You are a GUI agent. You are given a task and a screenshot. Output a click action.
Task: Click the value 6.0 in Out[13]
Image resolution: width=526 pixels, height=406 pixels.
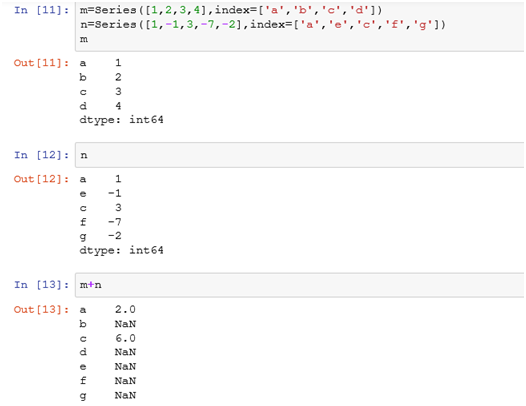point(125,338)
